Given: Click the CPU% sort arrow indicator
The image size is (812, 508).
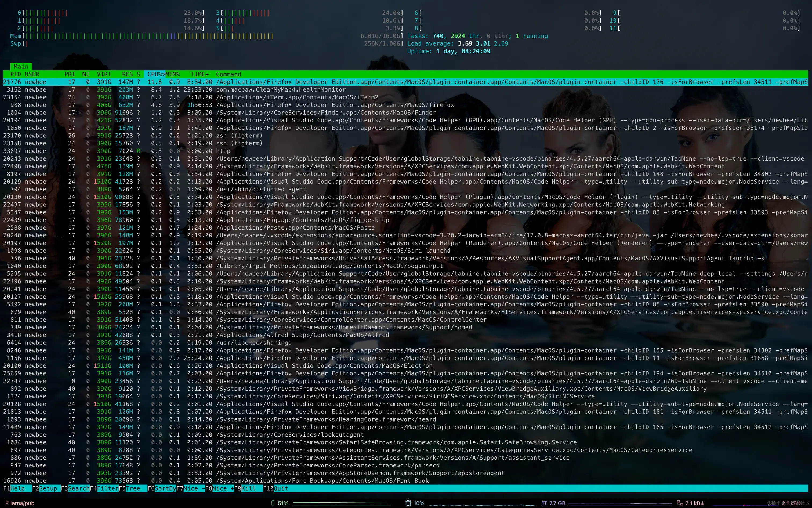Looking at the screenshot, I should click(164, 74).
